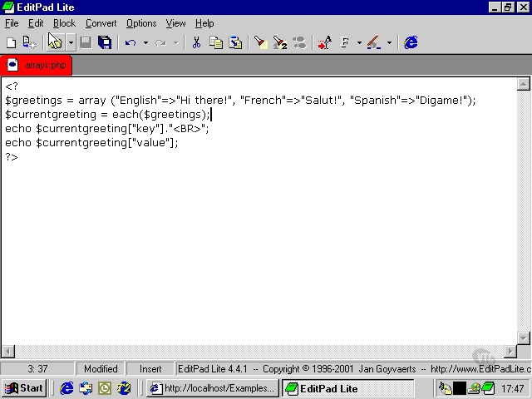532x399 pixels.
Task: Click the scroll down arrow
Action: click(x=523, y=338)
